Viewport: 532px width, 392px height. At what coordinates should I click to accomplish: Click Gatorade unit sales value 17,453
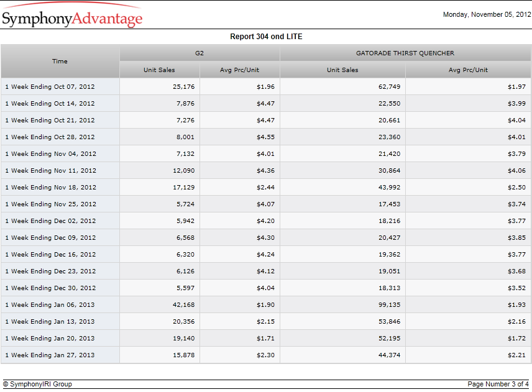click(x=389, y=204)
